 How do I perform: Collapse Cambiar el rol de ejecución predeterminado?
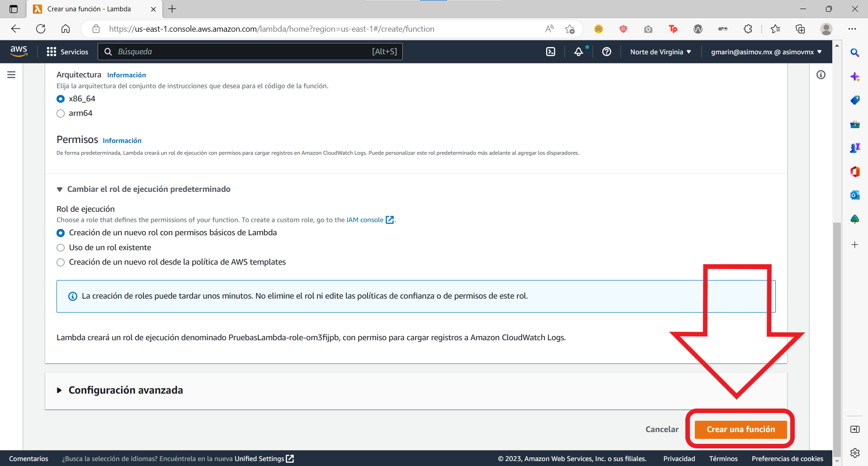pos(143,189)
